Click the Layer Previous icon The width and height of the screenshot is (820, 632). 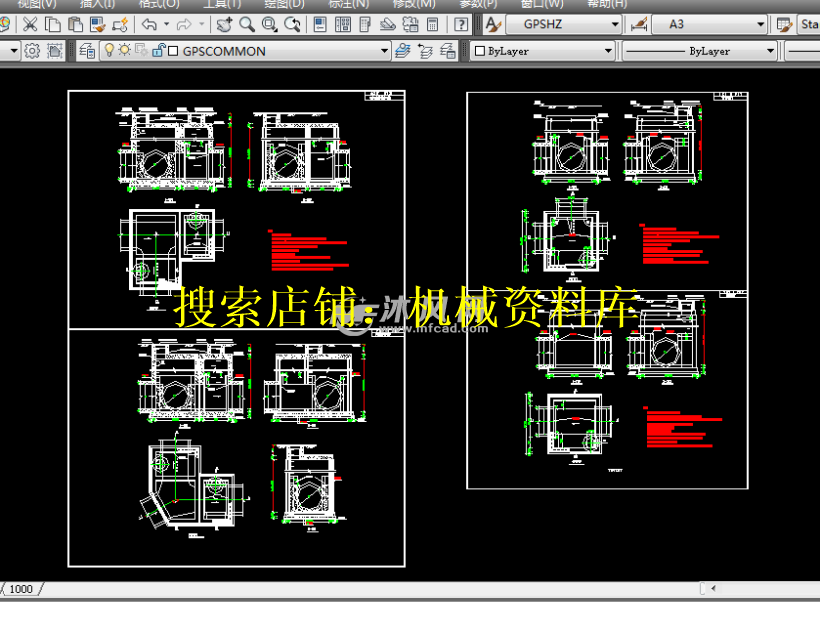425,51
